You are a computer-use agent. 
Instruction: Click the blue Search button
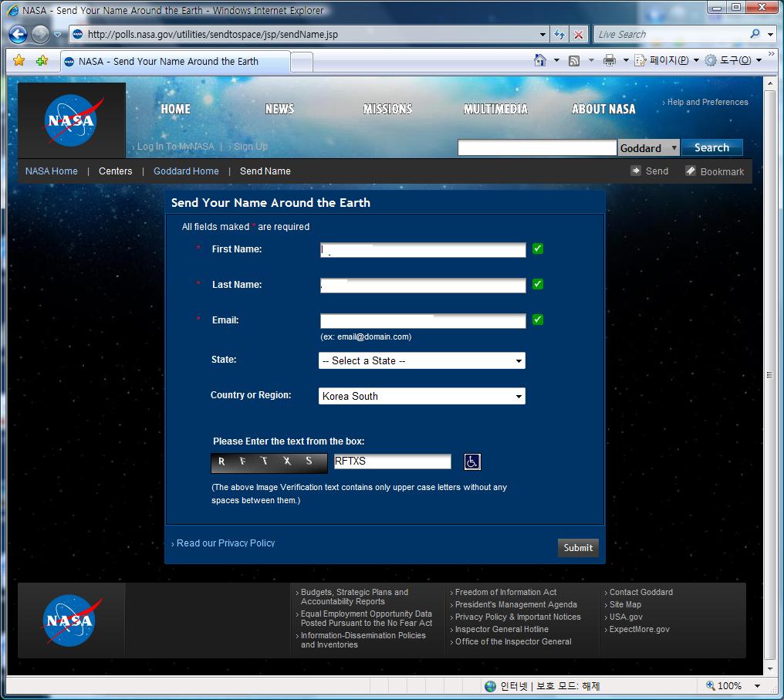coord(712,147)
